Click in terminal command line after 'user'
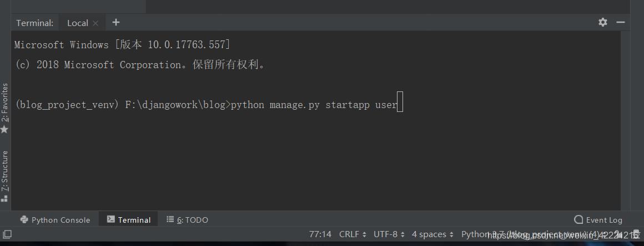The image size is (644, 246). point(400,102)
